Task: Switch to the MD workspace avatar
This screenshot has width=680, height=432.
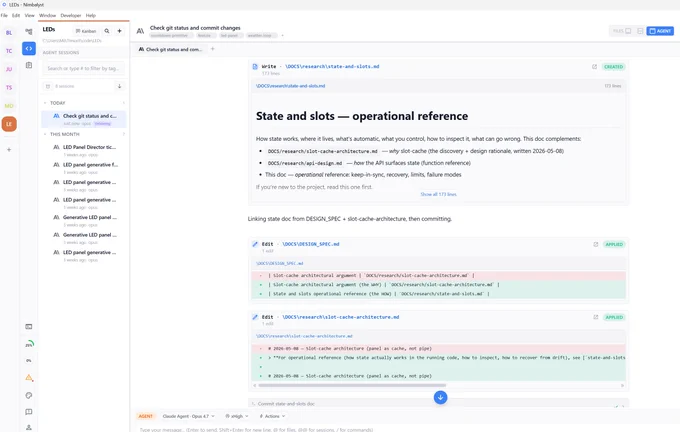Action: [9, 105]
